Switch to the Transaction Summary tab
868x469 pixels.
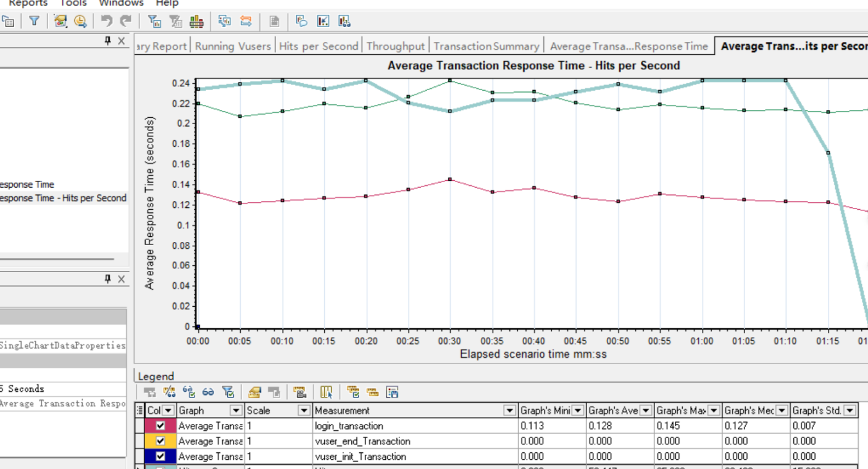(x=486, y=46)
